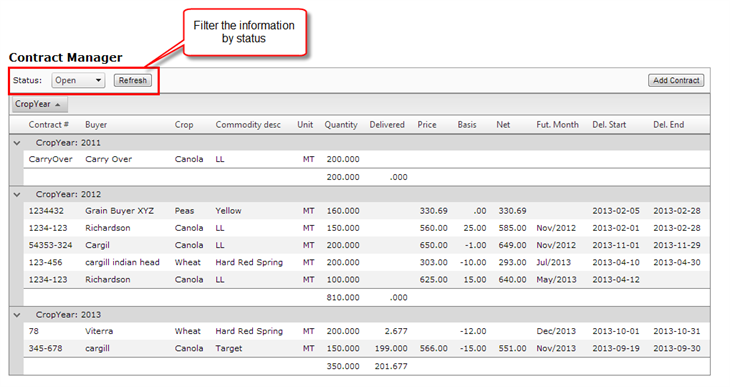730x387 pixels.
Task: Open the Status dropdown showing Open
Action: coord(78,81)
